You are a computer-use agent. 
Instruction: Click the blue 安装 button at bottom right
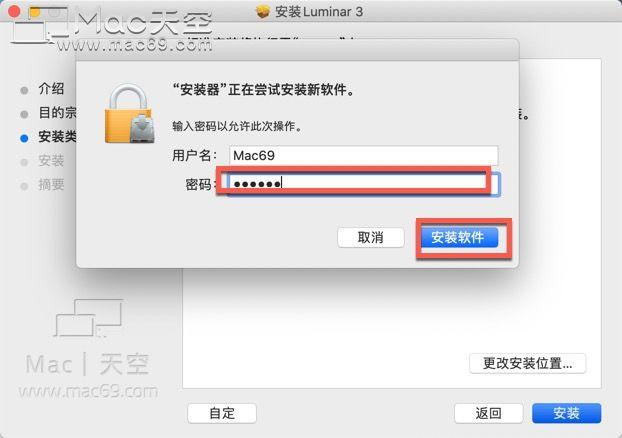[566, 413]
